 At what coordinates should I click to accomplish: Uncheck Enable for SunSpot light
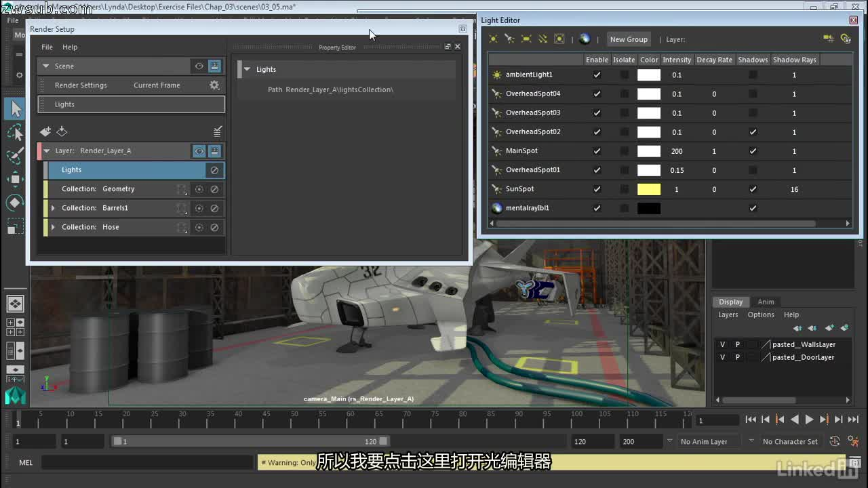(x=597, y=189)
